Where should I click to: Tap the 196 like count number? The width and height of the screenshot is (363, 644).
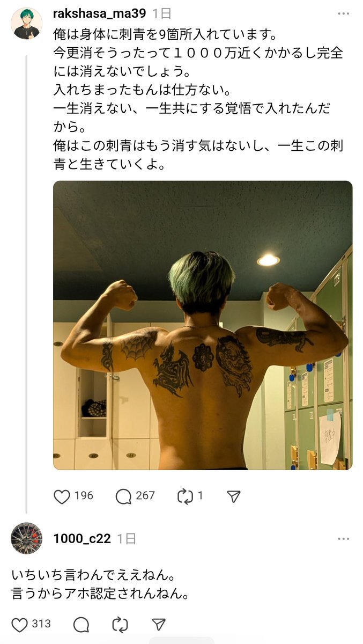(84, 496)
